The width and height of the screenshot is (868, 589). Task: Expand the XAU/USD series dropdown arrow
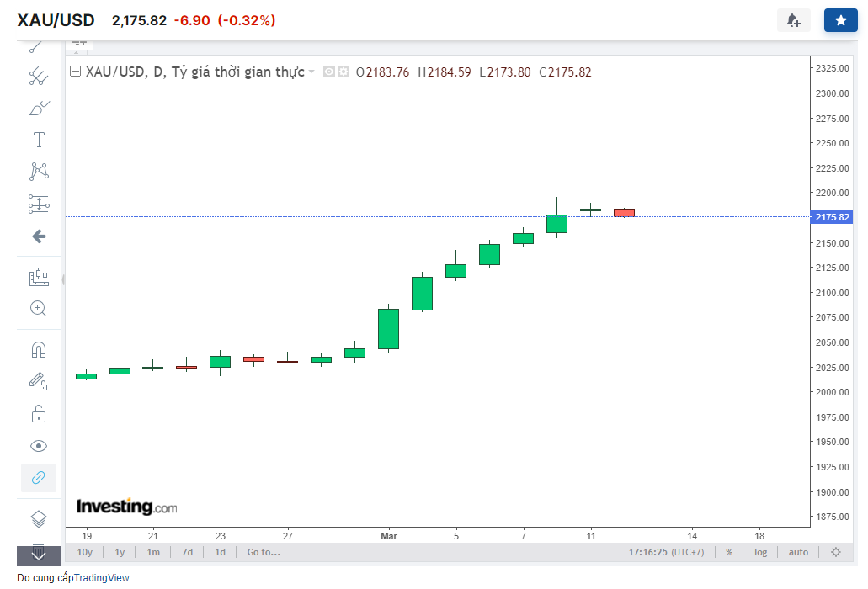(x=312, y=72)
